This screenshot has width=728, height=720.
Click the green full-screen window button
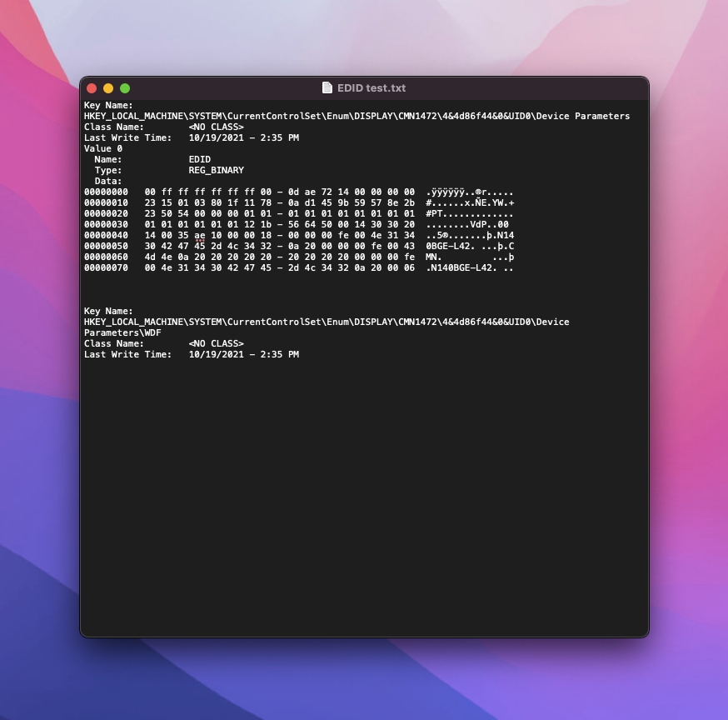point(125,88)
